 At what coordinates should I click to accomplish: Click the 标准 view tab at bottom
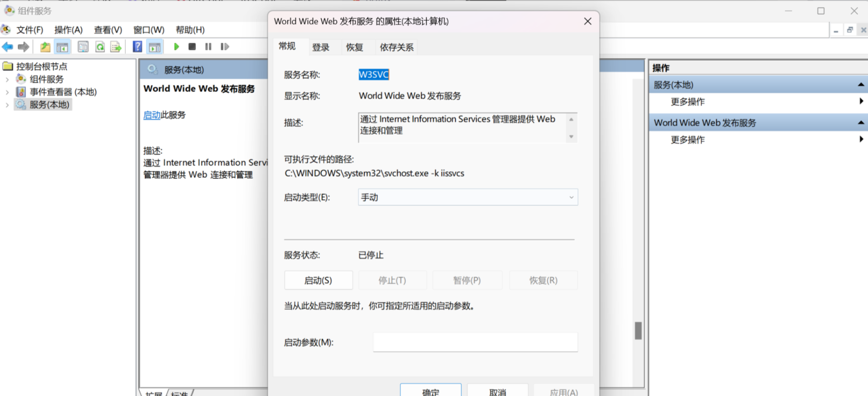[x=179, y=393]
